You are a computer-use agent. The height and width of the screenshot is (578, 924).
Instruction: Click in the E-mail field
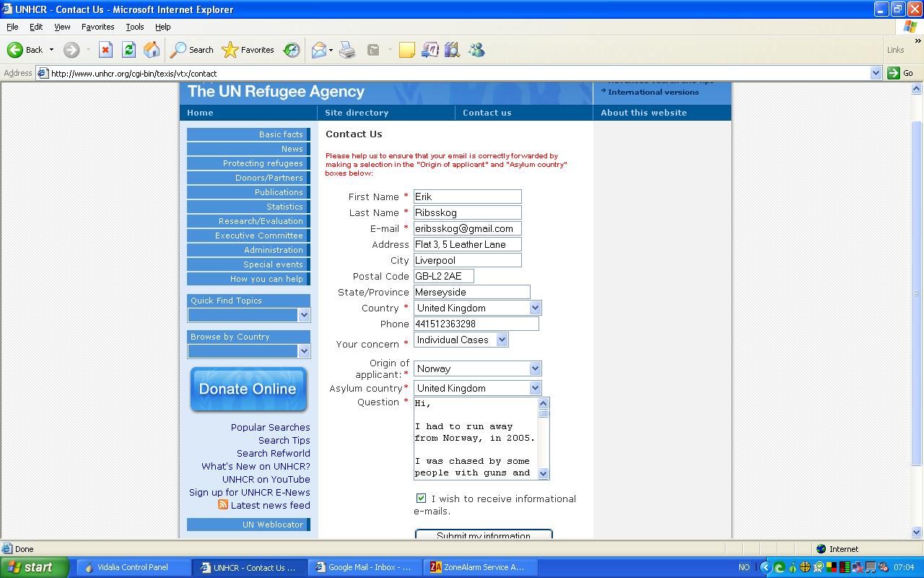tap(467, 228)
